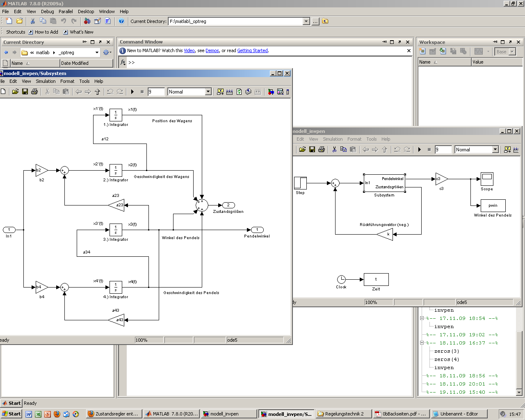Open MATLAB Debug menu
The height and width of the screenshot is (420, 525).
click(x=48, y=11)
